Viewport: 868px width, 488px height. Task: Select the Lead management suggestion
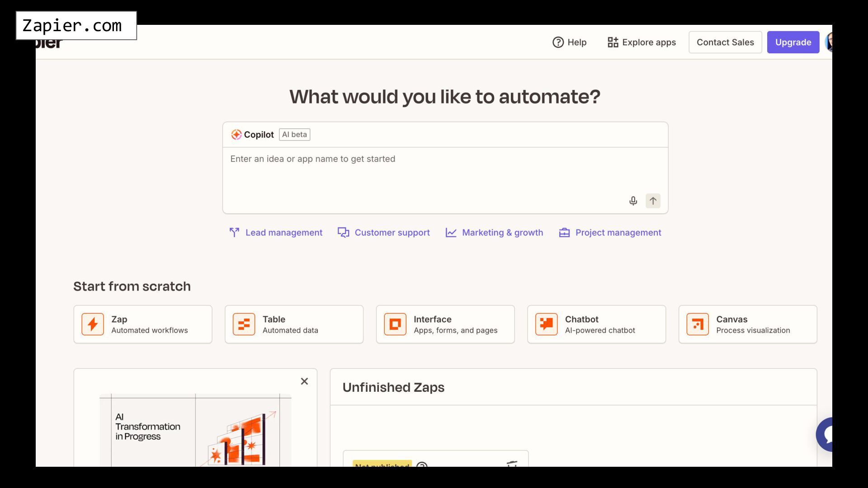pyautogui.click(x=276, y=233)
